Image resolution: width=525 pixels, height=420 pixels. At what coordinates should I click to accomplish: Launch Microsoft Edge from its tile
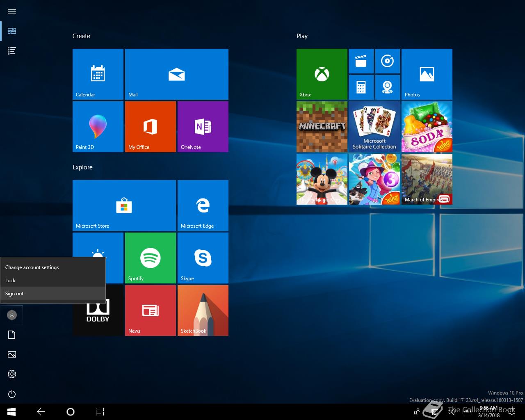point(203,205)
